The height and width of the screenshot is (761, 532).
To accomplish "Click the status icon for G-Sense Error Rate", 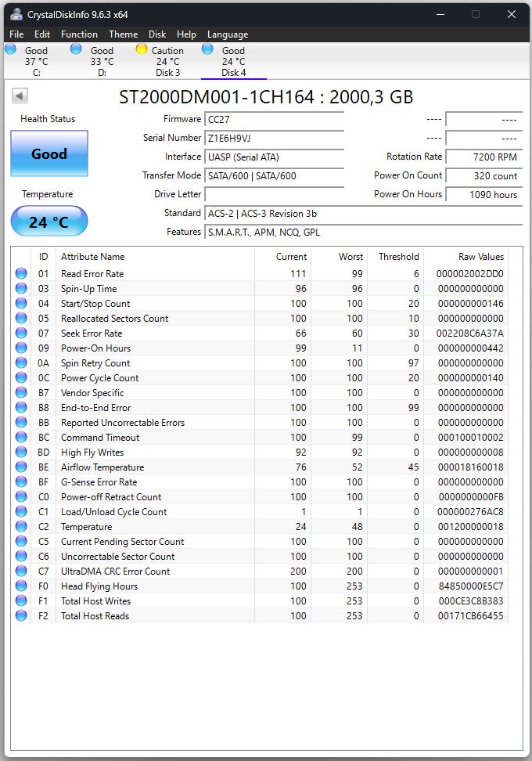I will coord(21,482).
